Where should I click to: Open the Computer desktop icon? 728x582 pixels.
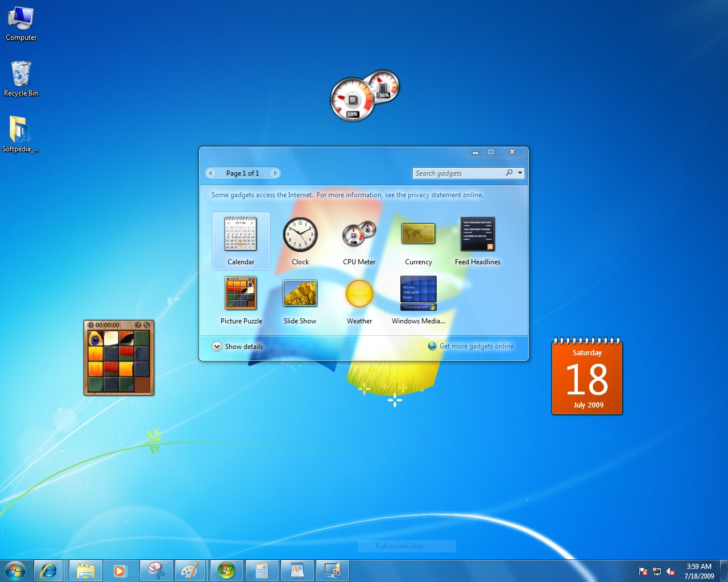21,24
